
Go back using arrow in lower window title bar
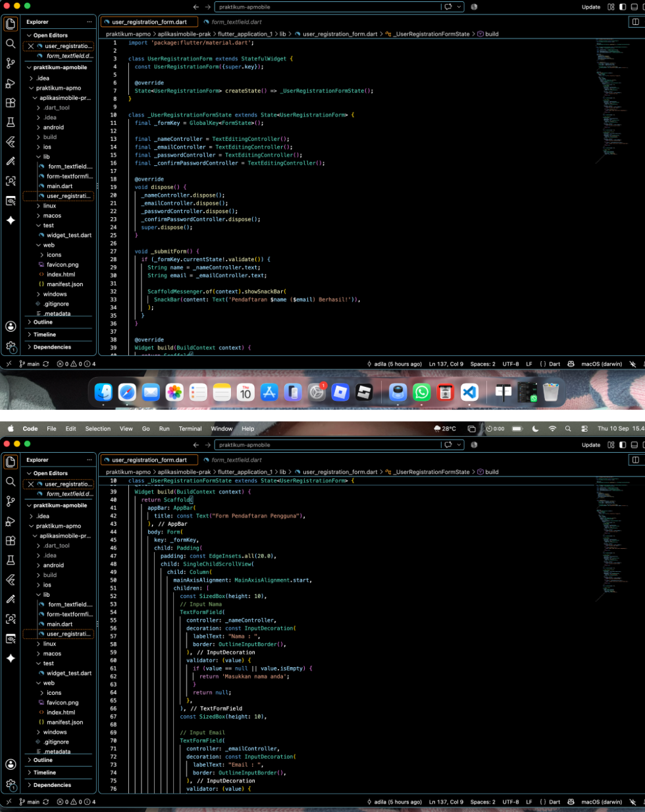click(195, 445)
